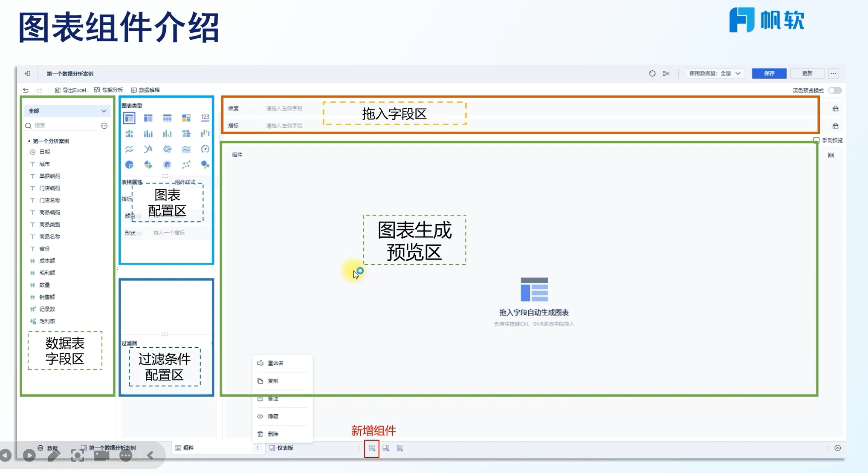Click the field options circle beside search box
Viewport: 868px width, 473px height.
pos(104,126)
